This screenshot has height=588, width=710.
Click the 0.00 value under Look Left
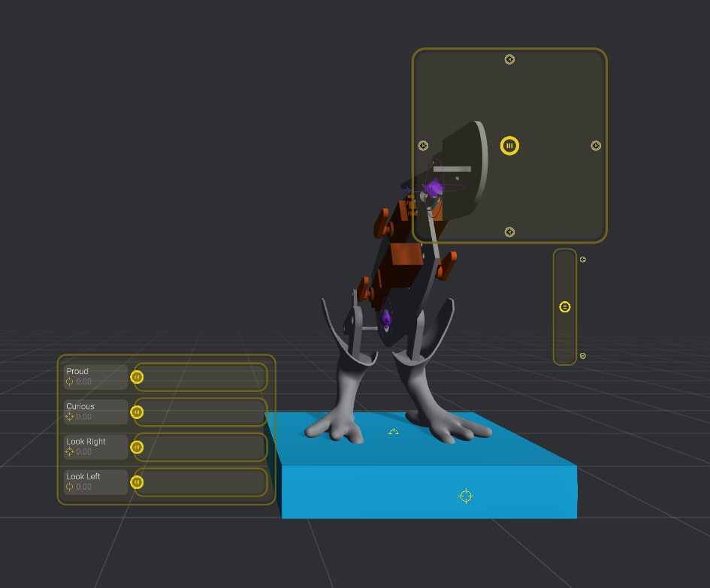coord(83,487)
